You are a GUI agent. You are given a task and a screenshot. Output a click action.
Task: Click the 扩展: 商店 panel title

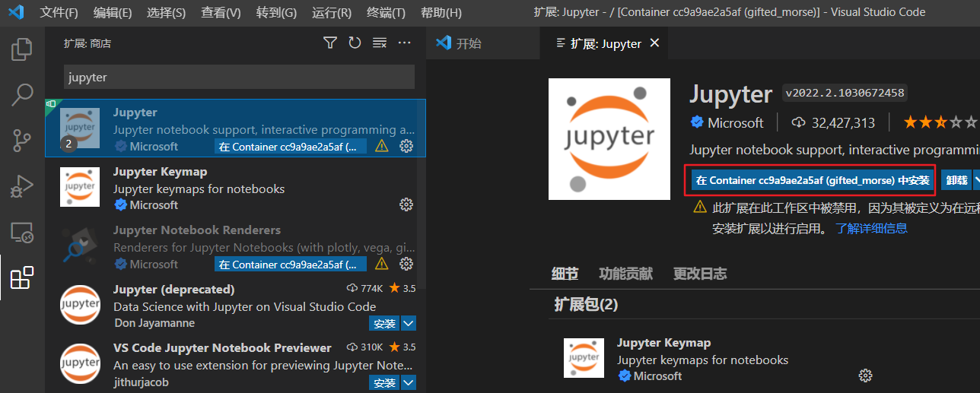pos(87,43)
